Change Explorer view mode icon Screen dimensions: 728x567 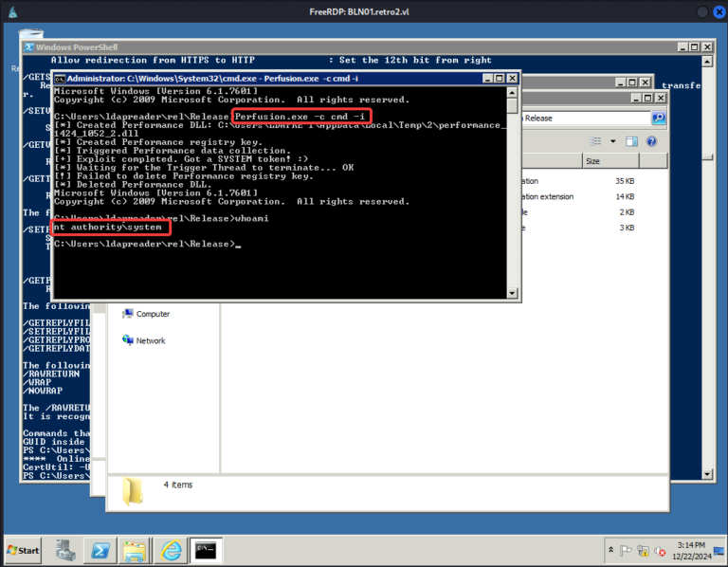pyautogui.click(x=595, y=141)
